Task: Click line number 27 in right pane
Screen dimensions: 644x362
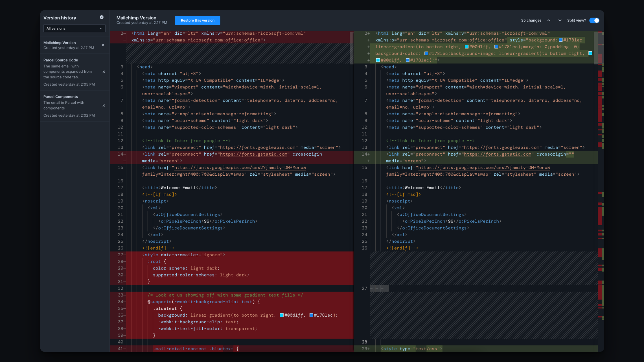Action: click(364, 288)
